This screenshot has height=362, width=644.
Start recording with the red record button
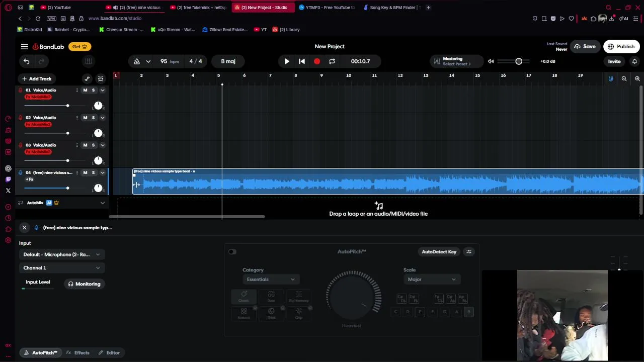[x=317, y=61]
